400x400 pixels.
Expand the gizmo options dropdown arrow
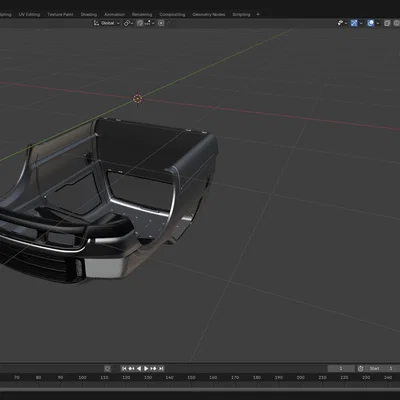click(361, 23)
